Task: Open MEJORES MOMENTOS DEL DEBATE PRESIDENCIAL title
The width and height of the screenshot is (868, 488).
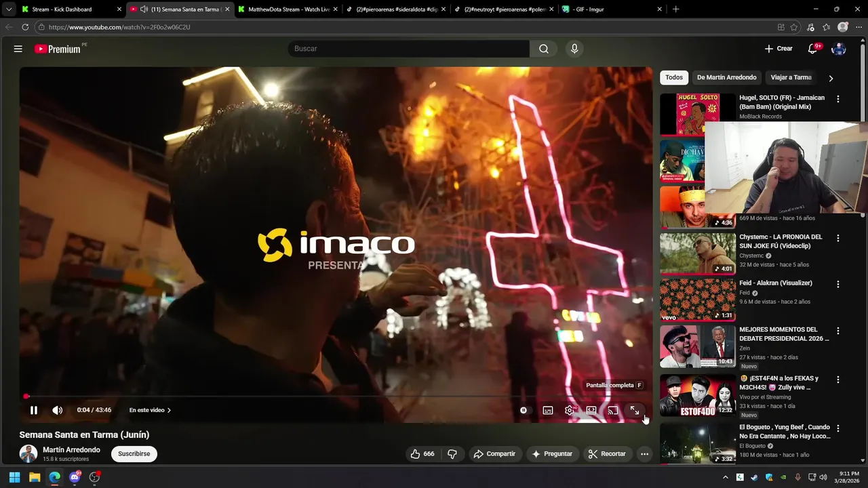Action: (x=784, y=334)
